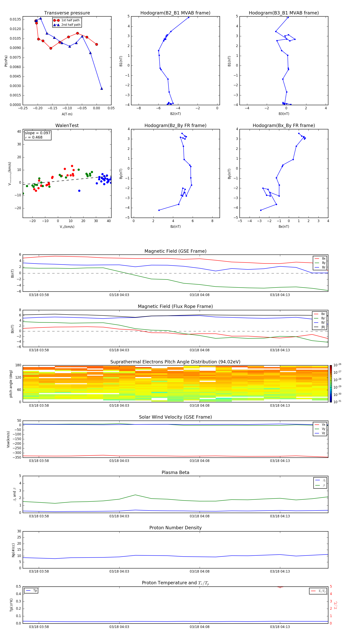Click the 'Proton Number Density' title

[x=175, y=528]
